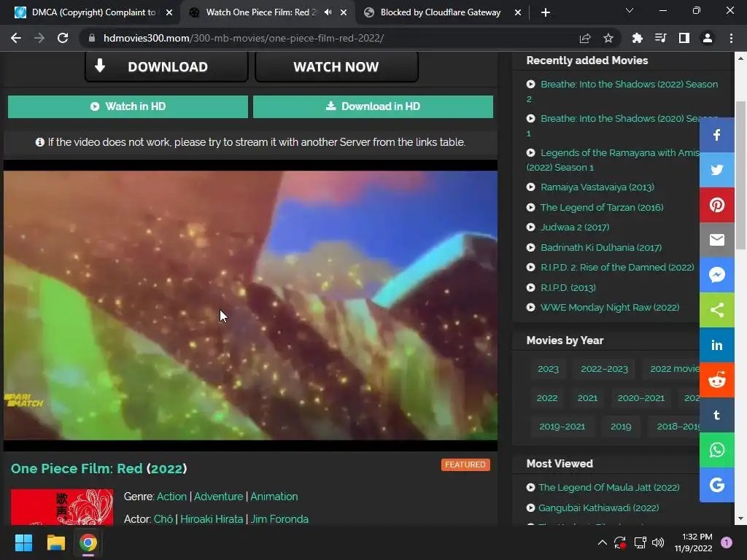
Task: Open the movie poster thumbnail
Action: click(x=62, y=507)
